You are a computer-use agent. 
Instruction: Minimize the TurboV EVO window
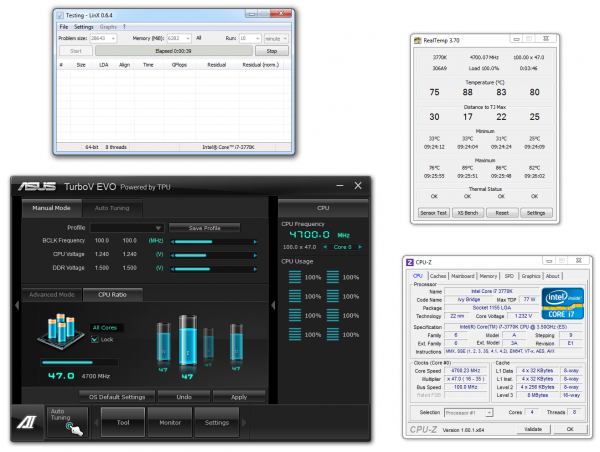coord(340,186)
